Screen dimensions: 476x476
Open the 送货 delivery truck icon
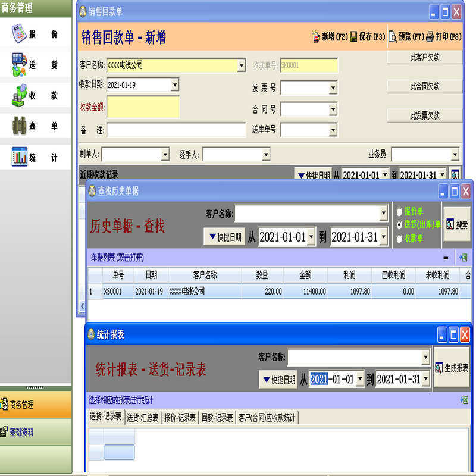coord(20,64)
